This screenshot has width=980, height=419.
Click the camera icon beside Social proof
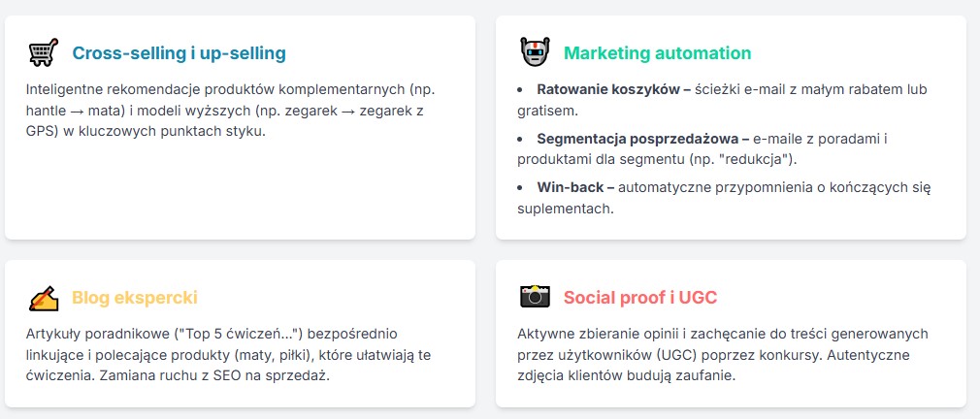coord(535,298)
